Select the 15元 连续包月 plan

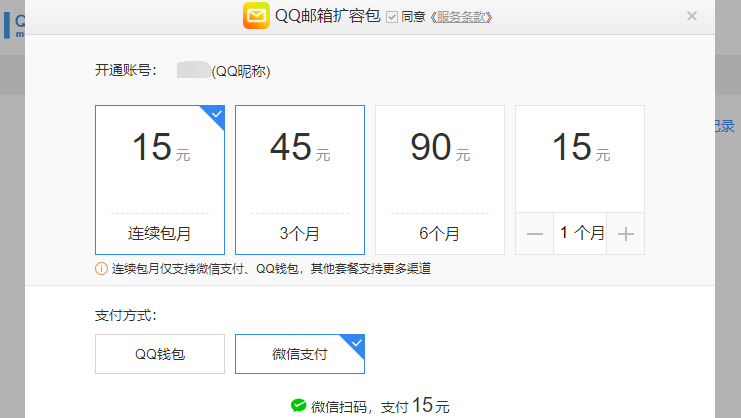[x=160, y=180]
